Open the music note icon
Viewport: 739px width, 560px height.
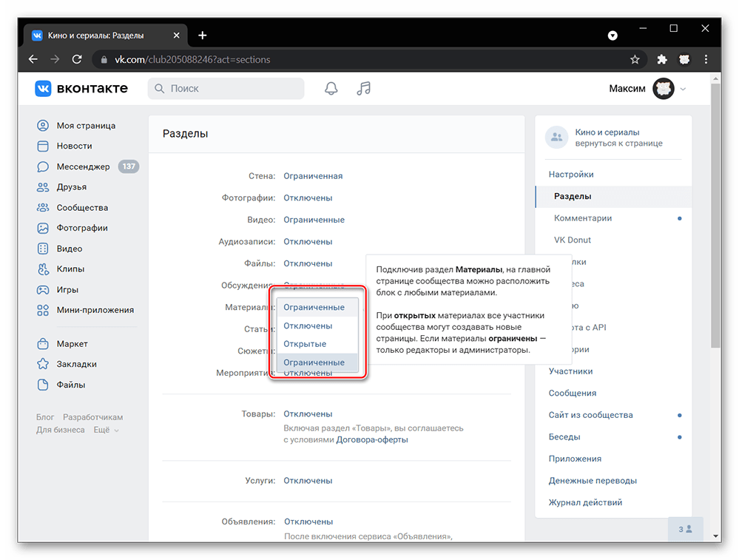(x=363, y=88)
